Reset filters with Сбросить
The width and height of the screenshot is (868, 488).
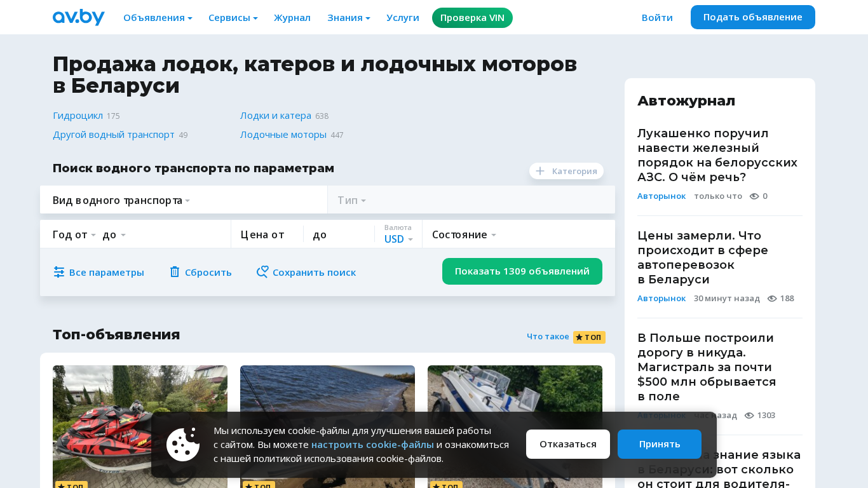[200, 272]
